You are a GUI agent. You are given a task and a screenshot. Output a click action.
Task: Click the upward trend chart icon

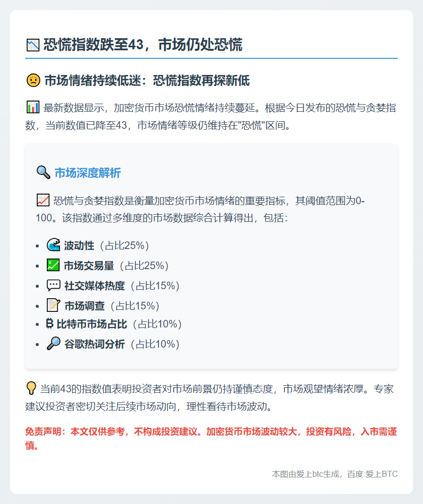43,201
